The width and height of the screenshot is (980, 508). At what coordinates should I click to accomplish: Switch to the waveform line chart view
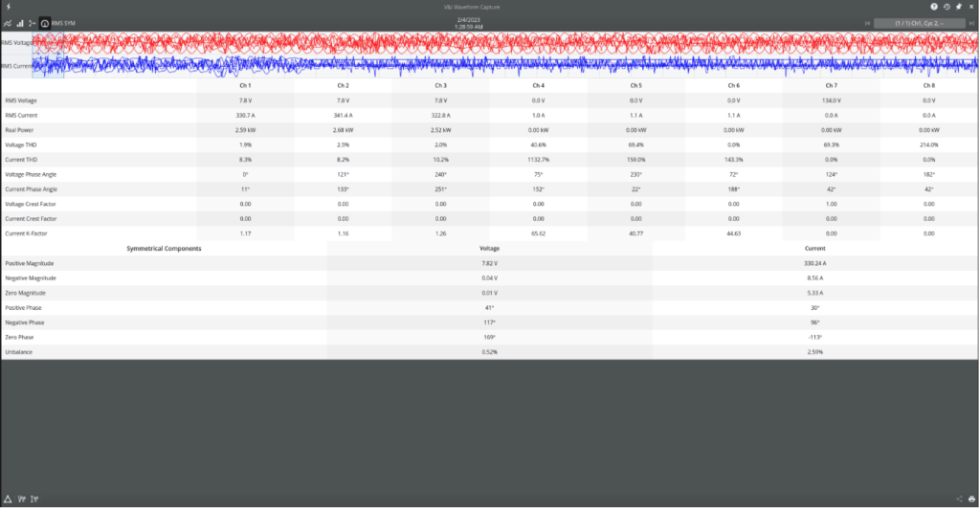coord(8,23)
